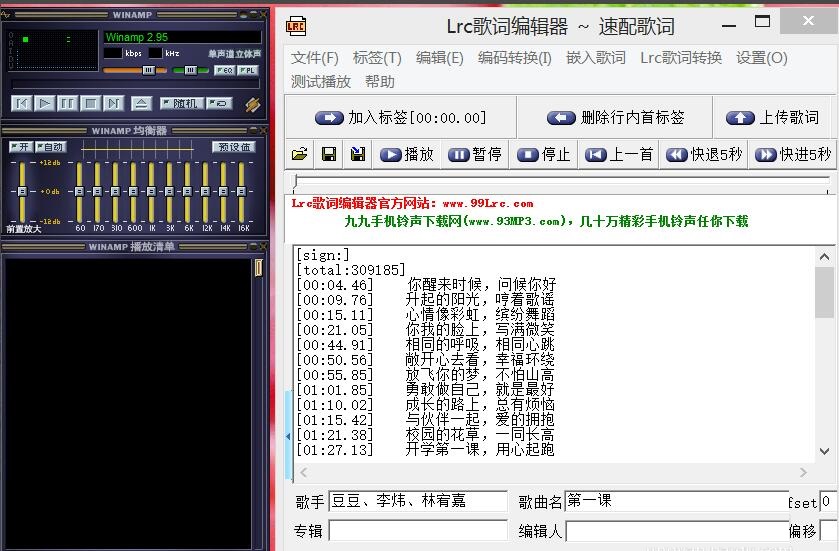Screen dimensions: 839x551
Task: Click lyric line [00:04.46] 你醒来时候
Action: 426,285
